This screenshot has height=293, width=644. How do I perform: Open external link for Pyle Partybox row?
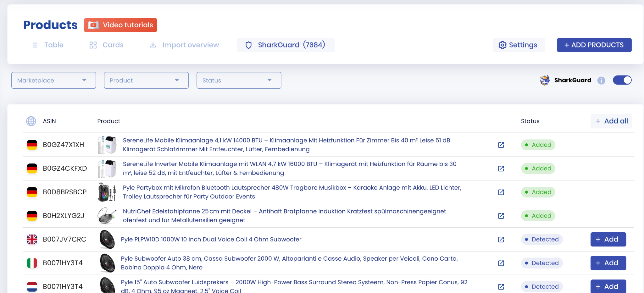click(x=501, y=192)
